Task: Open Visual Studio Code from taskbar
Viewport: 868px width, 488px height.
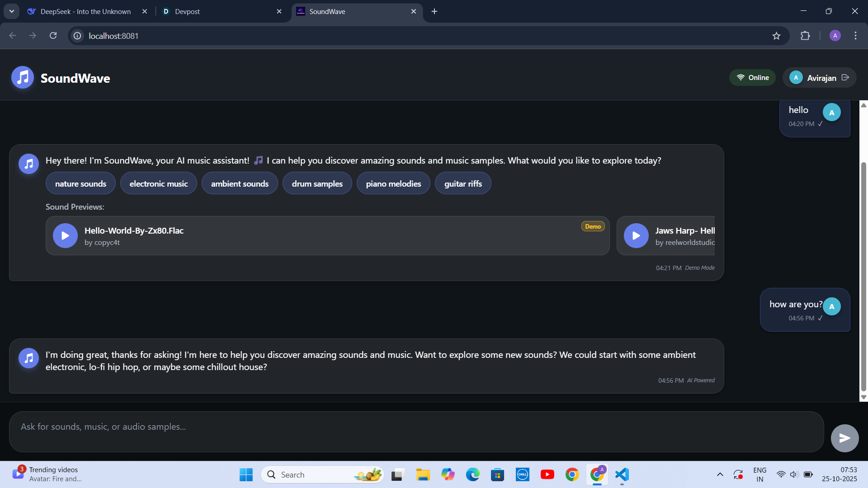Action: point(622,474)
